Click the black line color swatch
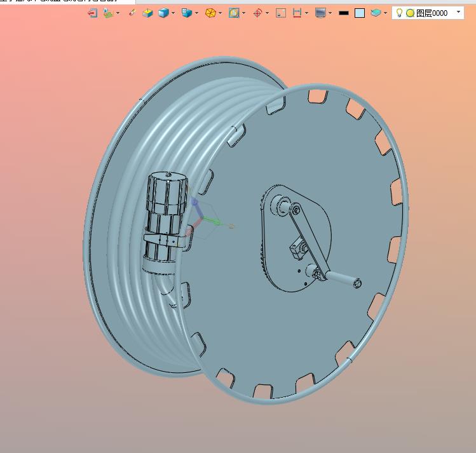The width and height of the screenshot is (476, 453). [x=344, y=13]
